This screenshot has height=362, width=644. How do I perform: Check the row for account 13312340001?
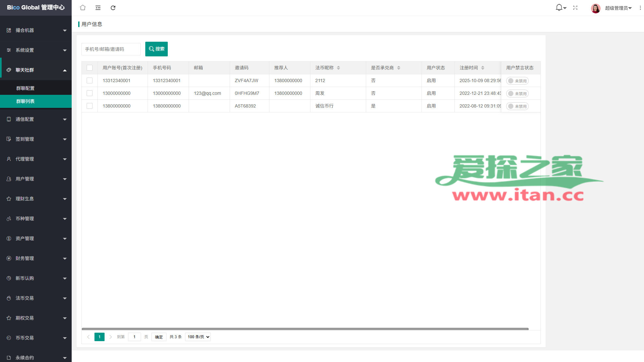click(90, 80)
